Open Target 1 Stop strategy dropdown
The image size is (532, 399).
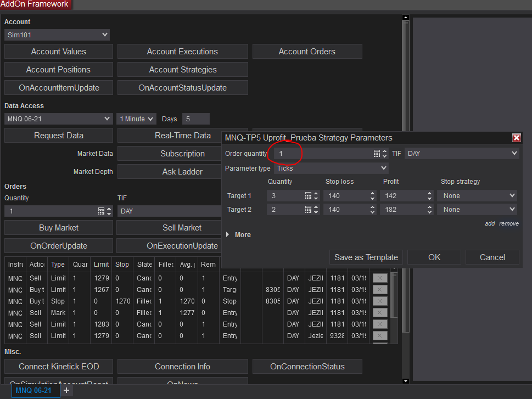pyautogui.click(x=477, y=196)
